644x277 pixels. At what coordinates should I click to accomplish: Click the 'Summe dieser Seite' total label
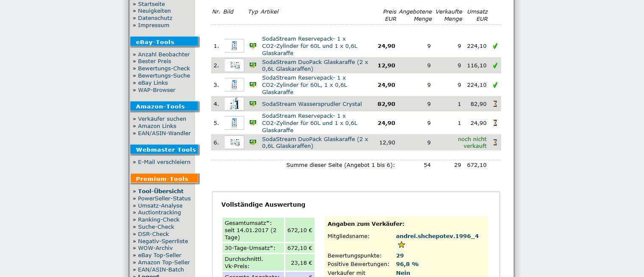(x=340, y=165)
